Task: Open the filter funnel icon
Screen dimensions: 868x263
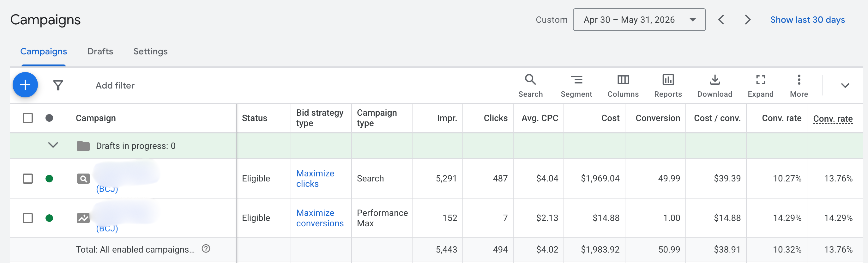Action: point(58,85)
